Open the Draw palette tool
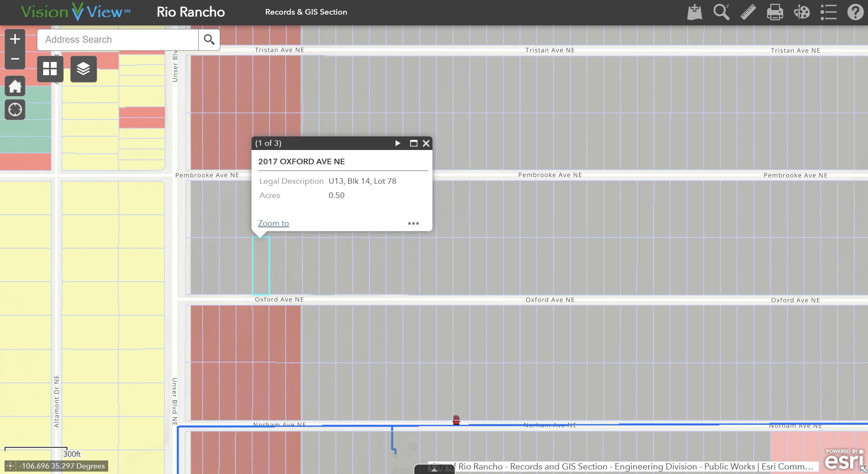The image size is (868, 474). [x=802, y=12]
